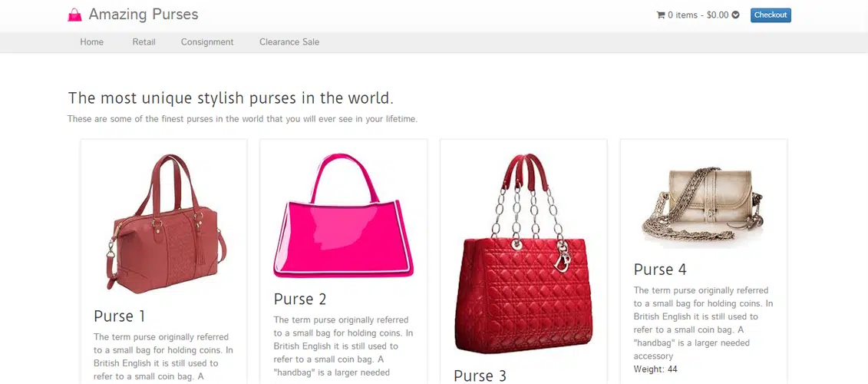Click the Purse 3 title

480,376
